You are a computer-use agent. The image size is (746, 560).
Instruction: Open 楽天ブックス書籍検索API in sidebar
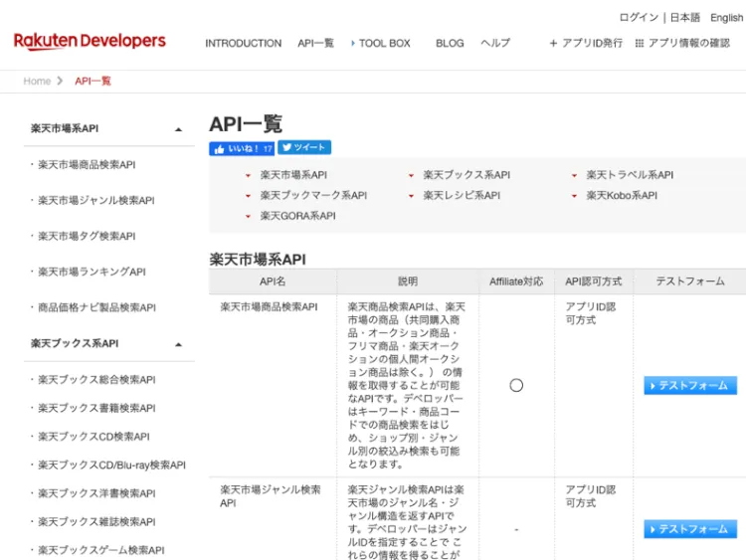click(x=96, y=408)
